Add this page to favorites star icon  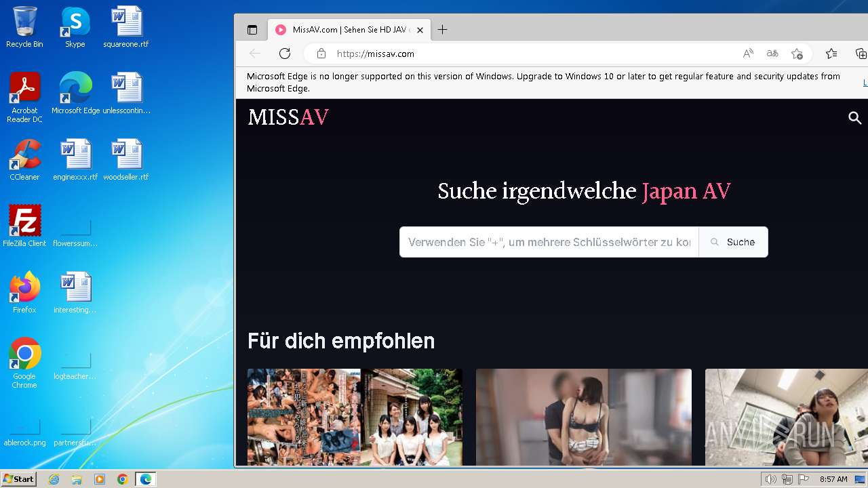click(x=797, y=54)
